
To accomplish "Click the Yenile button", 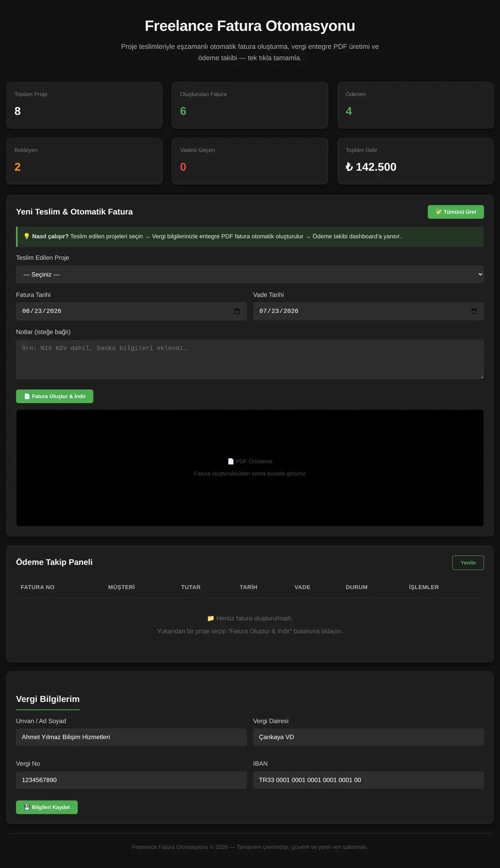I will point(468,563).
